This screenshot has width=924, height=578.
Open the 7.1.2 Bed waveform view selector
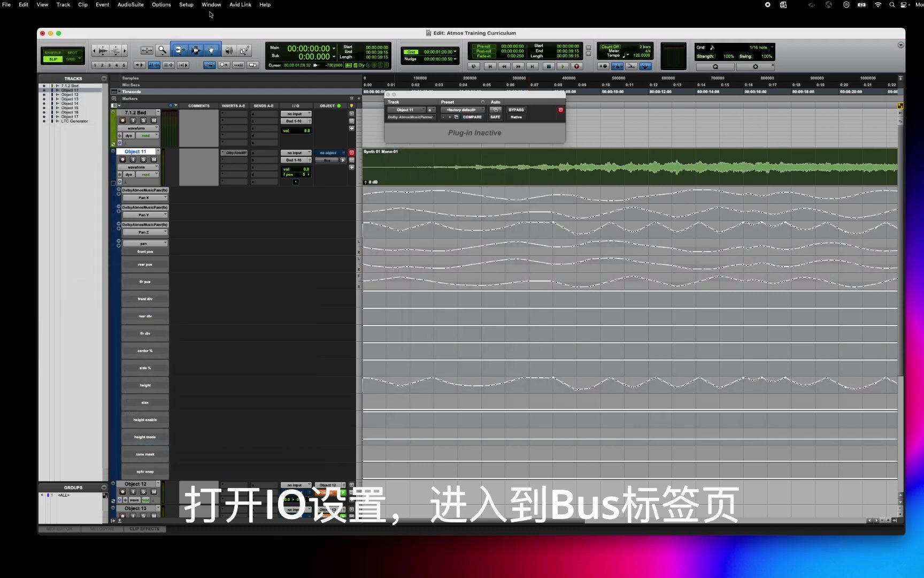click(138, 128)
